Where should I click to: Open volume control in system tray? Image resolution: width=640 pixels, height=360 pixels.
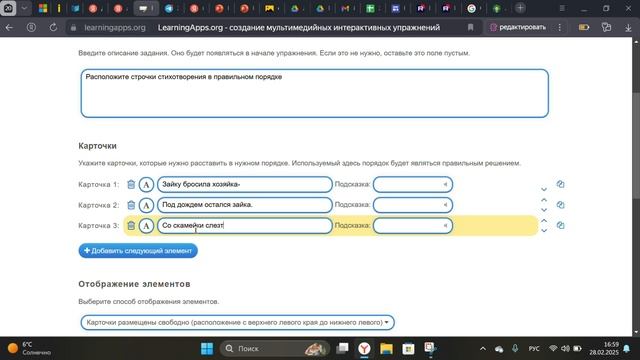pos(565,349)
